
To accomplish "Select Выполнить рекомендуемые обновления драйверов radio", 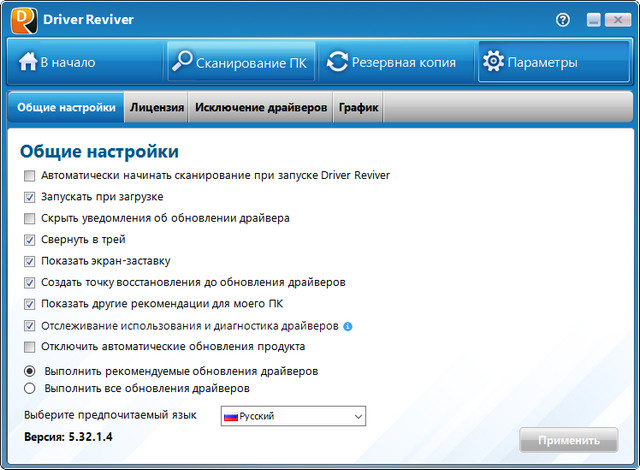I will point(30,370).
